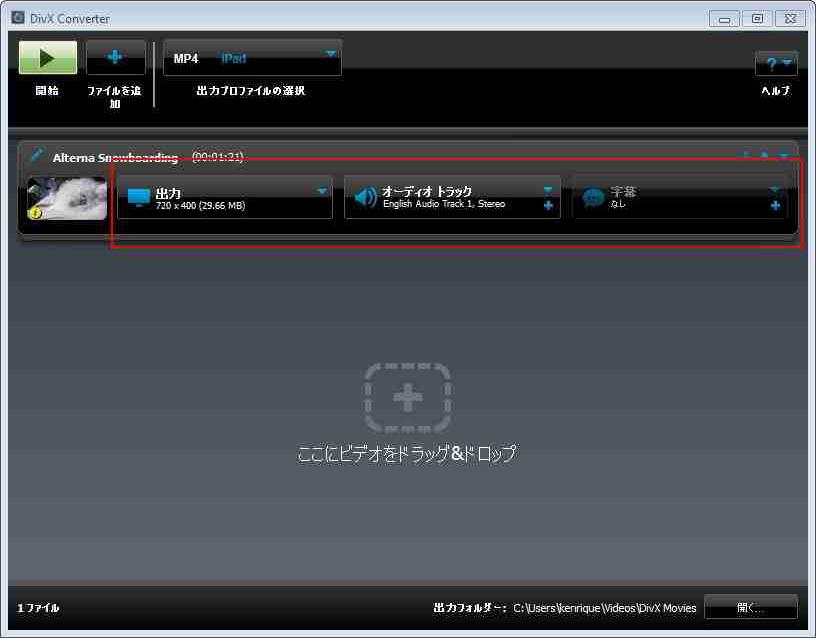Screen dimensions: 816x638
Task: Click the 開く... open folder button
Action: (x=750, y=607)
